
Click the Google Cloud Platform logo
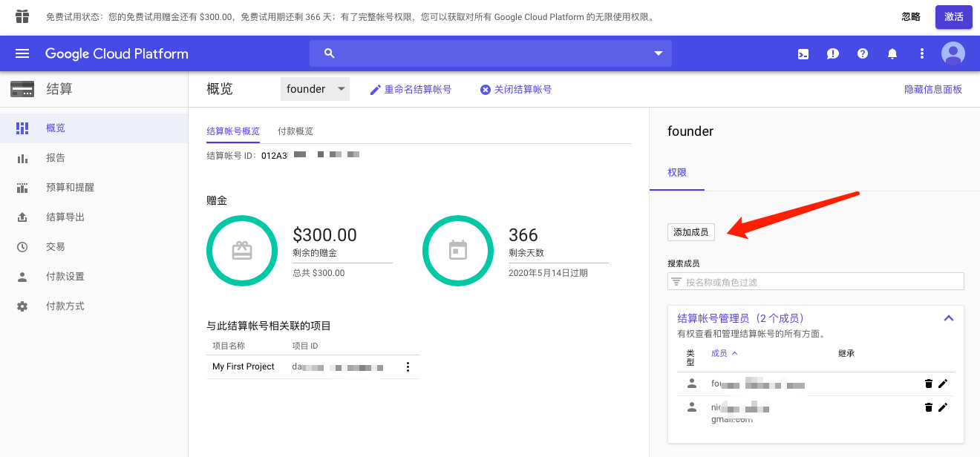tap(117, 53)
